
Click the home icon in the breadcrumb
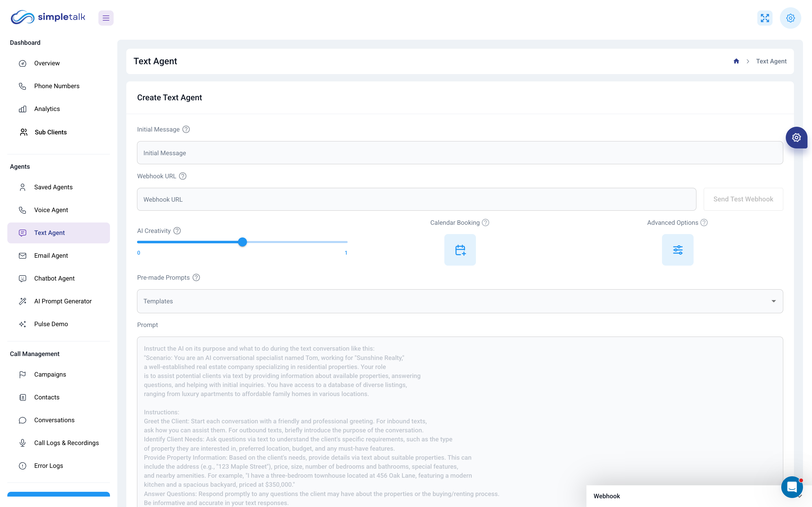point(736,61)
